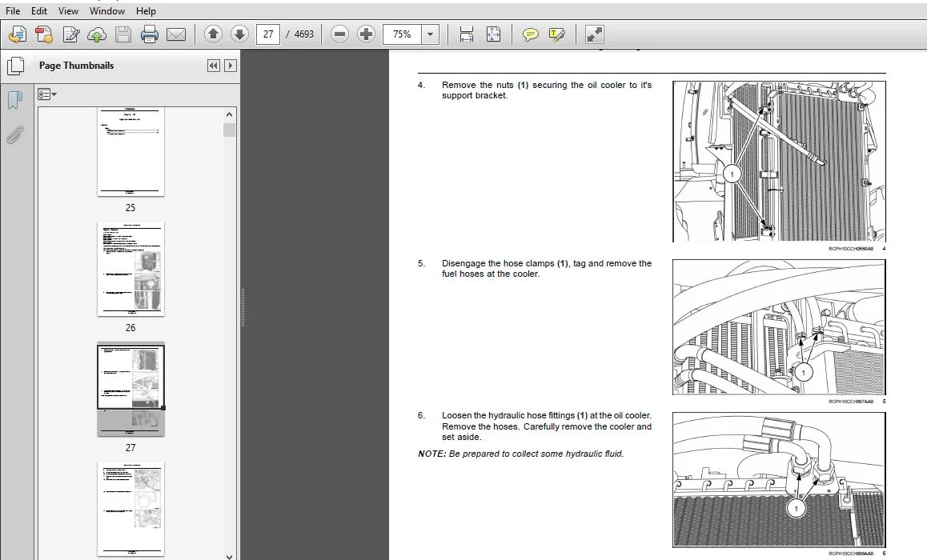Open the thumbnail options dropdown menu
The image size is (927, 560).
coord(47,94)
